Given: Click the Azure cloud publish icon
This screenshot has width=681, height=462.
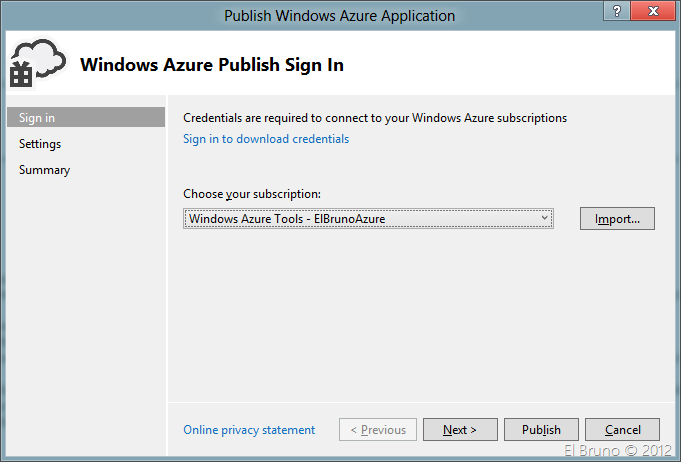Looking at the screenshot, I should tap(36, 64).
